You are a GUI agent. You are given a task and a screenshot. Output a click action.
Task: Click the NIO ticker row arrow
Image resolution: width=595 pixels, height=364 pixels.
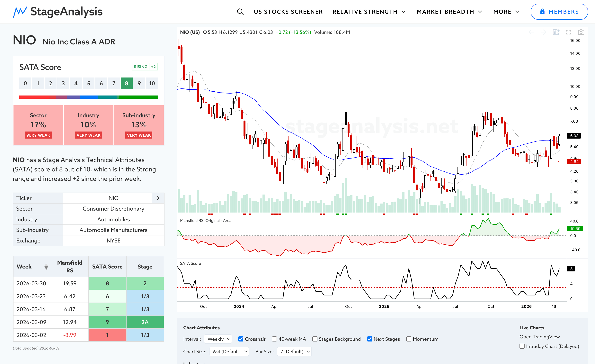pos(158,198)
